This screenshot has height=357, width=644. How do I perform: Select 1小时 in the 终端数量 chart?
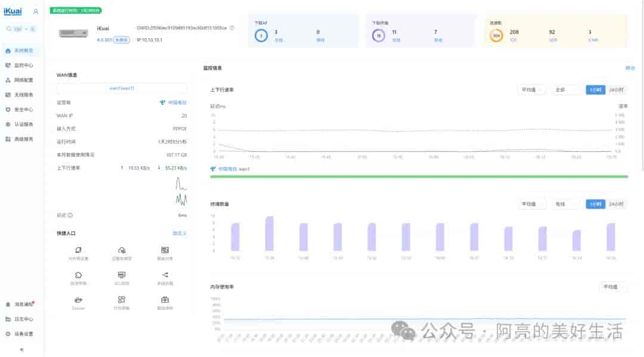coord(595,204)
